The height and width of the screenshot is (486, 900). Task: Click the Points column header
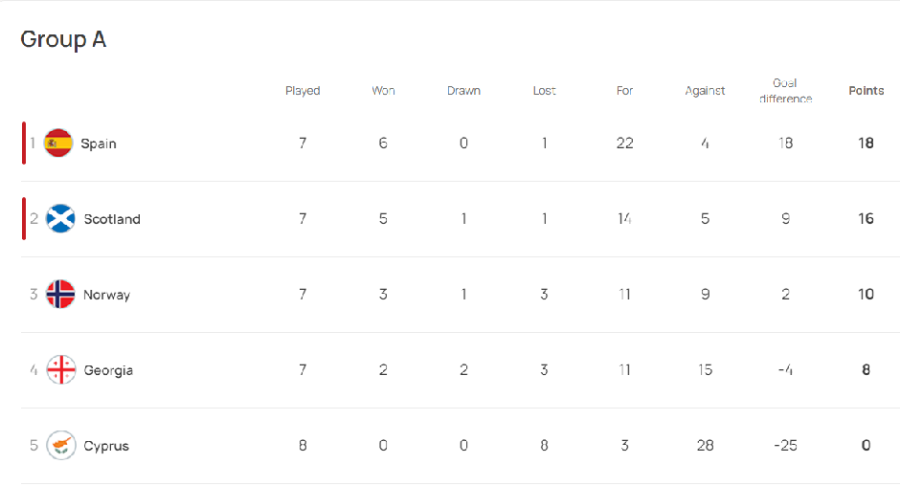click(x=866, y=91)
